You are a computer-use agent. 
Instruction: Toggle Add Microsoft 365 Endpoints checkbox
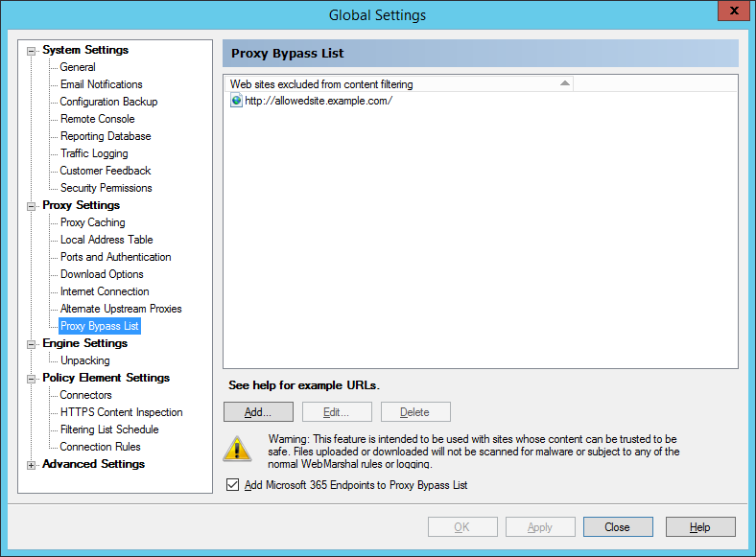pos(232,485)
